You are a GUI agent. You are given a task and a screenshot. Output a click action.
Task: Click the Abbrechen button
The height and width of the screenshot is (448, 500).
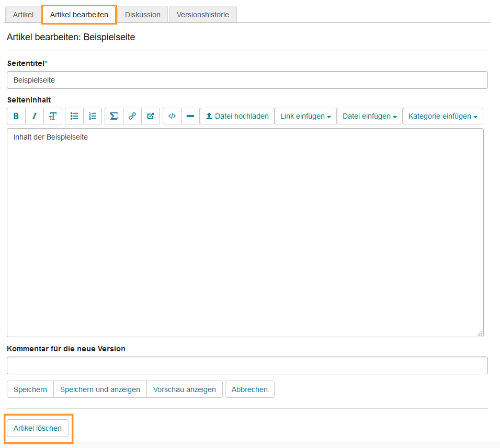click(x=250, y=389)
